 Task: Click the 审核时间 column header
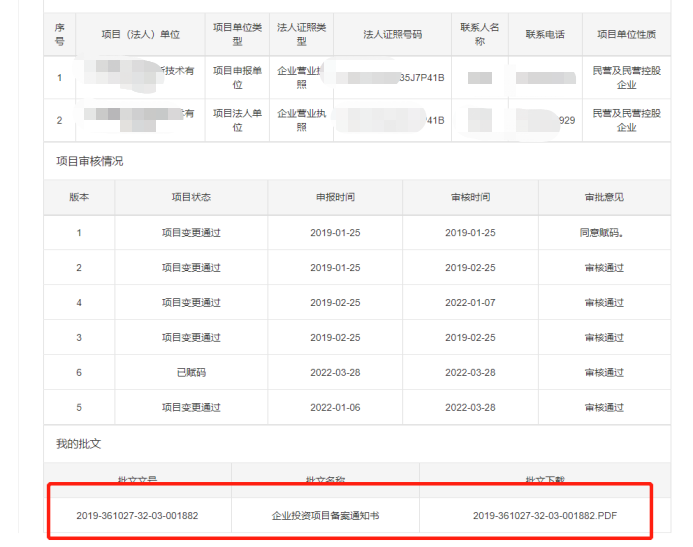(469, 197)
